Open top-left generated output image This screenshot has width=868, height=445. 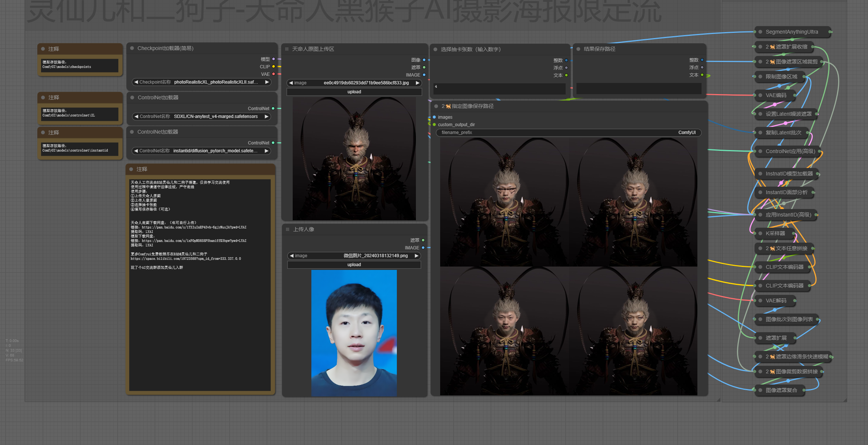click(x=504, y=202)
